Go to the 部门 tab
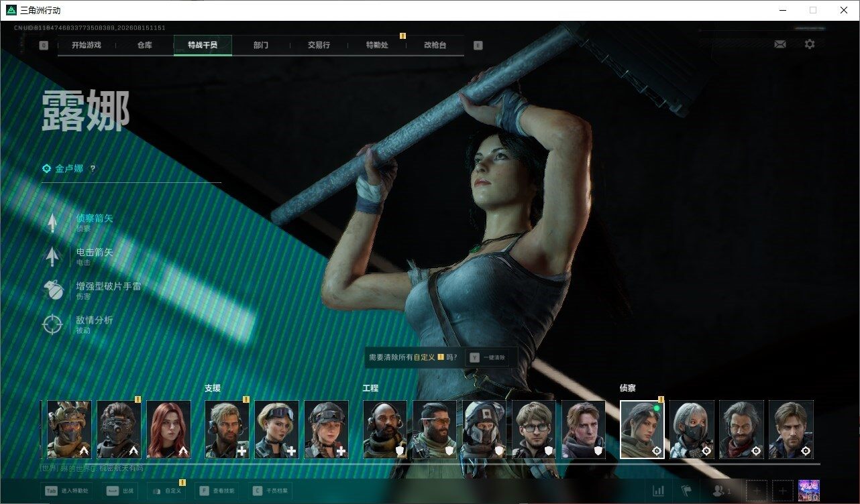Screen dimensions: 860x504 [x=261, y=46]
